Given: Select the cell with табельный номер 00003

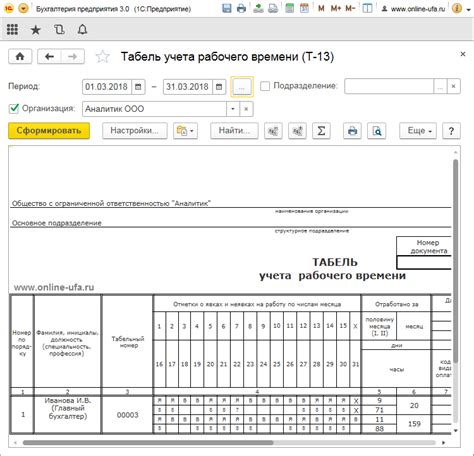Looking at the screenshot, I should [128, 415].
